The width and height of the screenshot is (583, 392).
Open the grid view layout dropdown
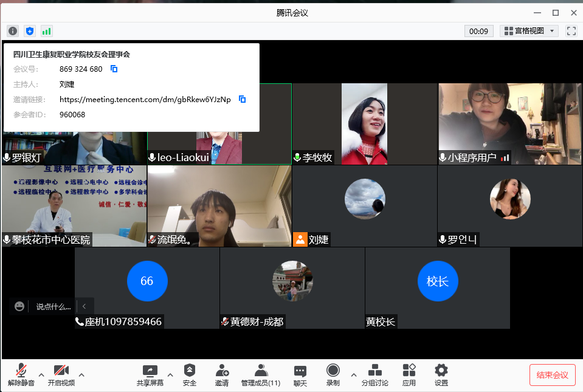pos(528,31)
